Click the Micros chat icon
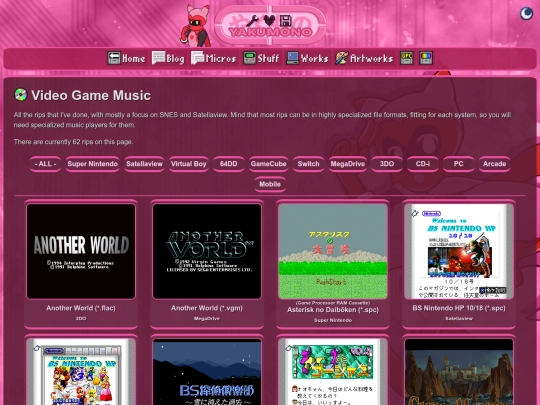Screen dimensions: 540x405 (198, 58)
